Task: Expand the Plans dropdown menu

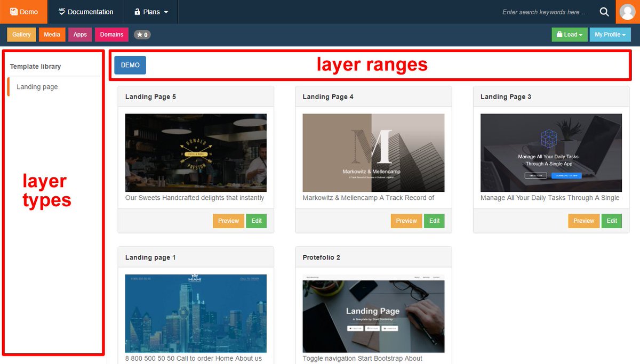Action: click(151, 12)
